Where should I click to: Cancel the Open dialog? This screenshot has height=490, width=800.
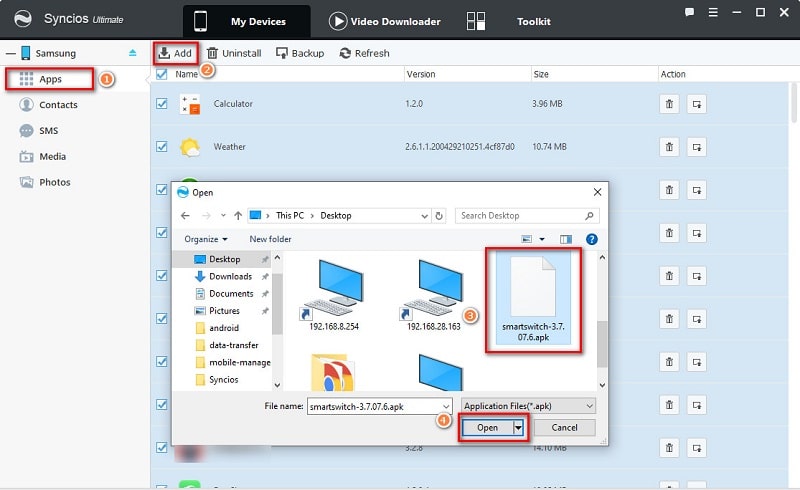[564, 428]
